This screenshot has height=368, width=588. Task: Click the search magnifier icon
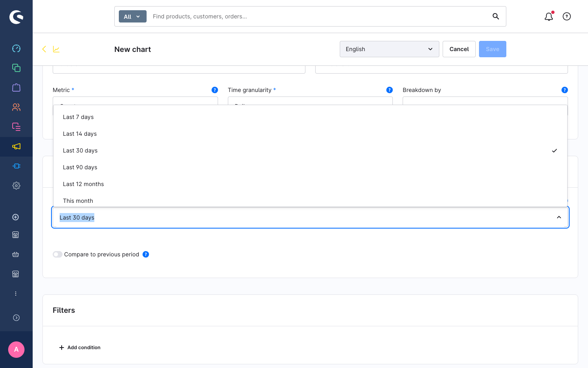click(x=496, y=16)
